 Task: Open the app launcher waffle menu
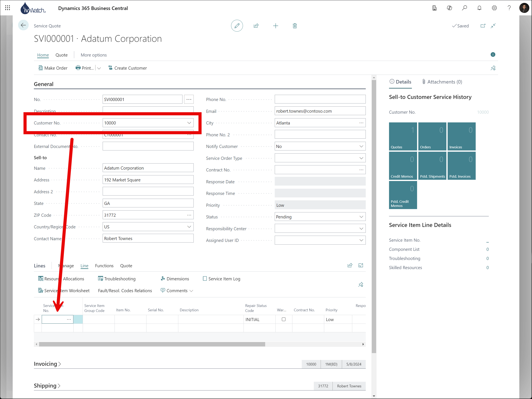[x=7, y=8]
